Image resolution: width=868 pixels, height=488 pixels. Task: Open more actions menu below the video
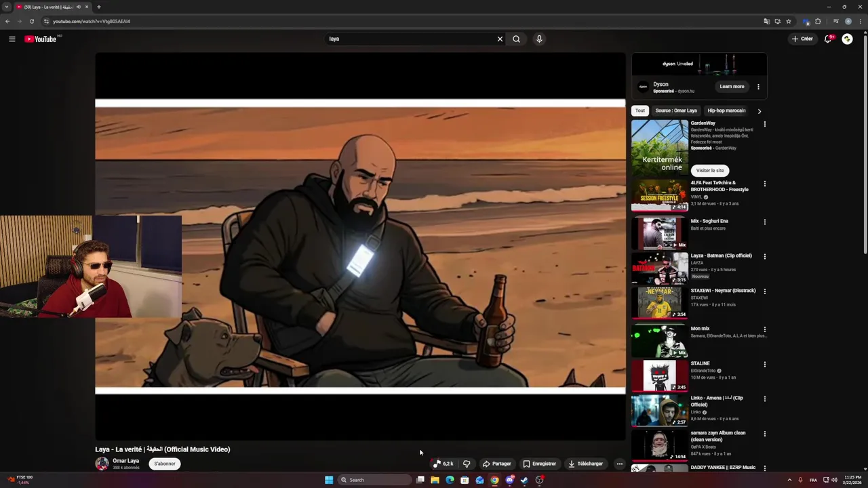619,464
